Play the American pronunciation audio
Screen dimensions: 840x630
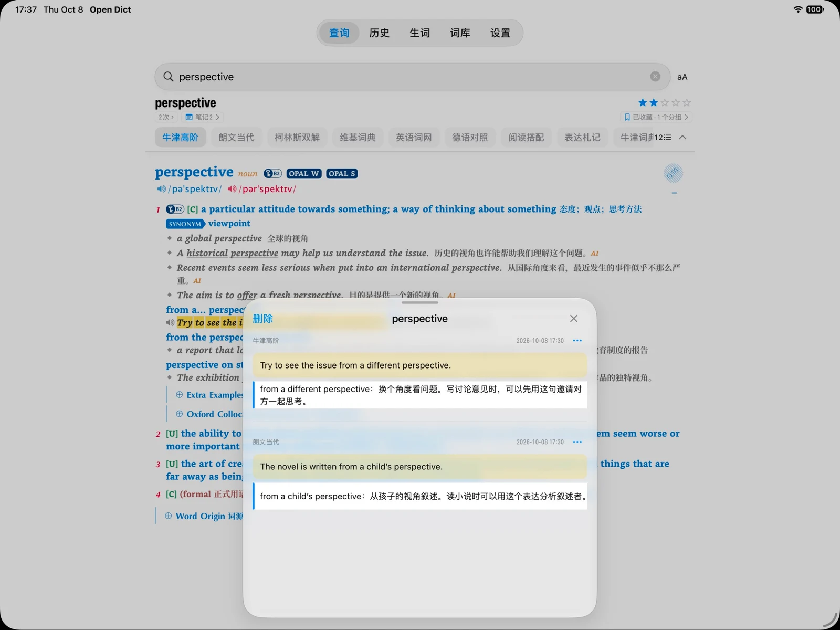[232, 189]
